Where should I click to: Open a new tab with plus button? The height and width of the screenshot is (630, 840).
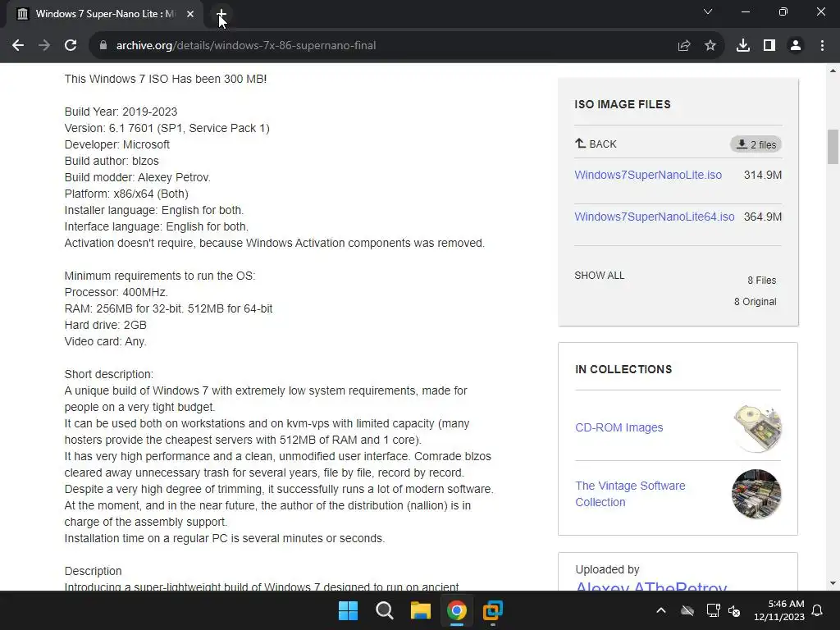(221, 14)
